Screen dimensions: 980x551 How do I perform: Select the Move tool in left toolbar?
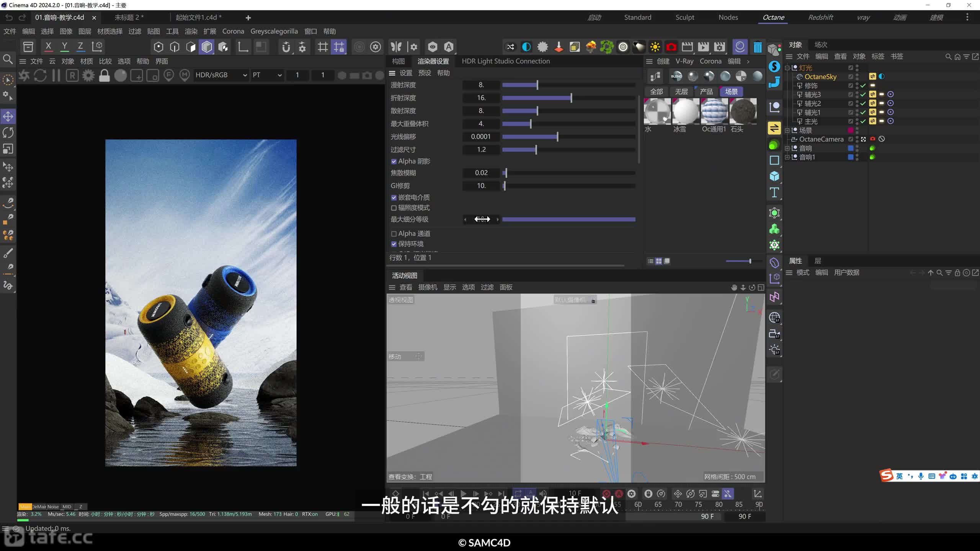coord(8,116)
